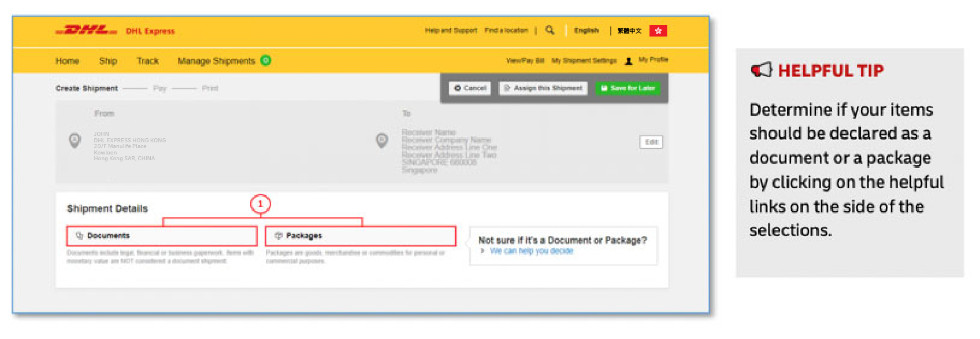Click the Print step label
Image resolution: width=980 pixels, height=339 pixels.
pos(210,89)
